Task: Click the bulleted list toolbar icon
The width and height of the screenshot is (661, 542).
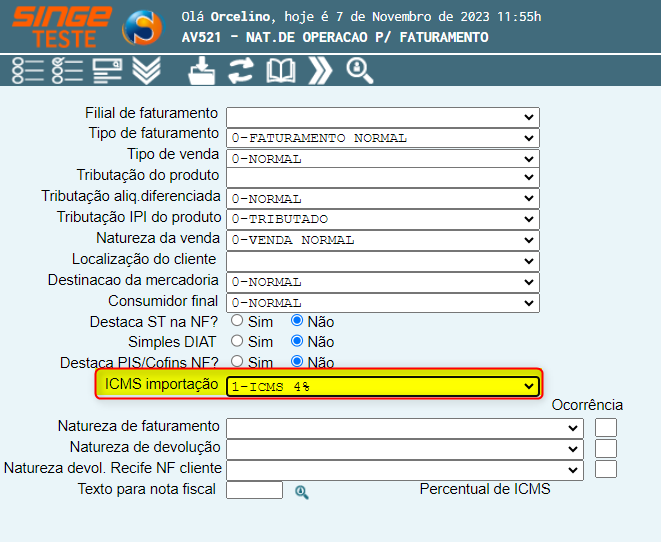Action: pos(28,70)
